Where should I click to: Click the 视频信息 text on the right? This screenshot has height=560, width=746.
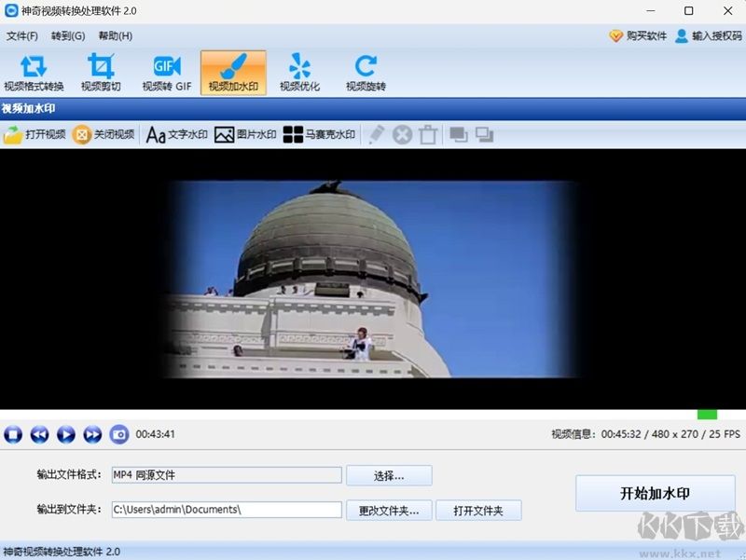pos(645,434)
